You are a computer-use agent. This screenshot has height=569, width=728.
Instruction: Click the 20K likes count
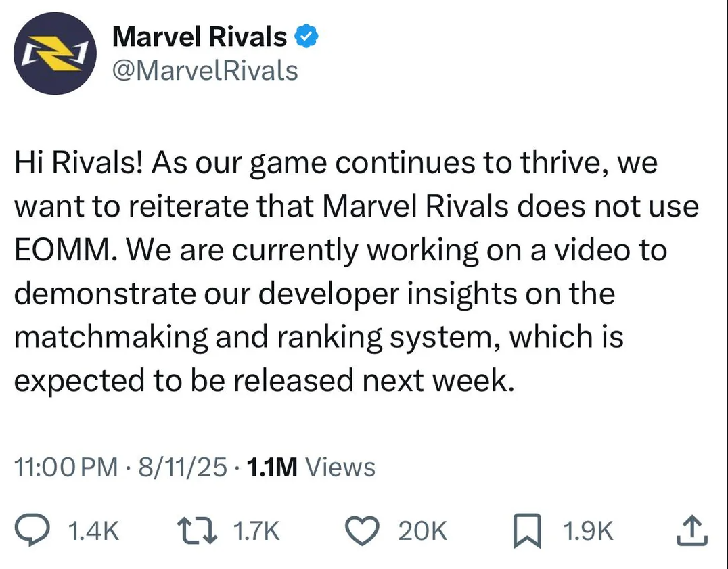[x=422, y=532]
